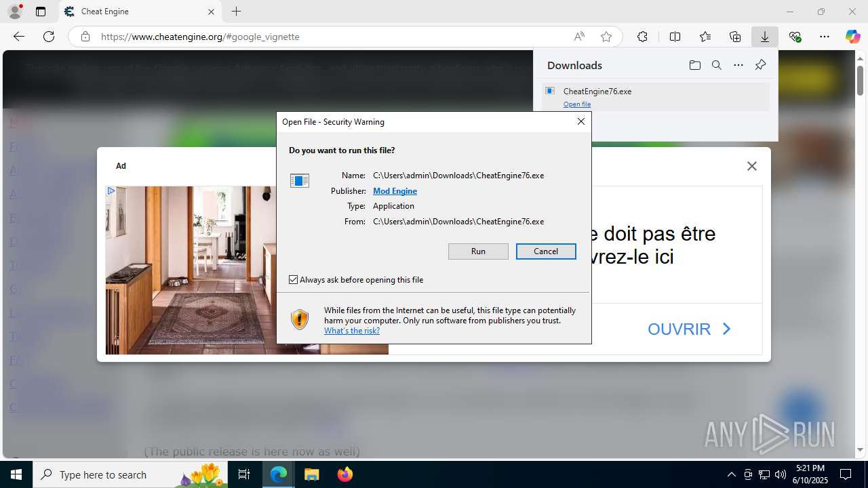Click the AdChoices icon on the ad
The image size is (868, 488).
pos(111,191)
